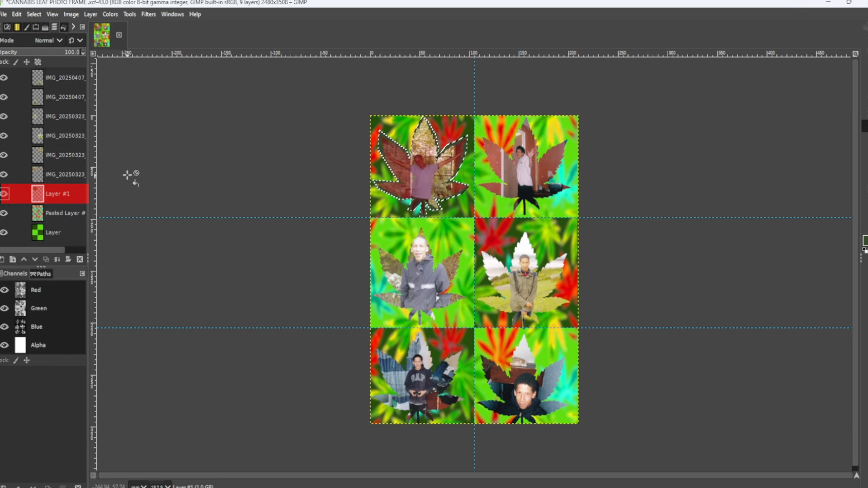Open the Gradients dock tab
The height and width of the screenshot is (488, 868).
click(x=17, y=27)
